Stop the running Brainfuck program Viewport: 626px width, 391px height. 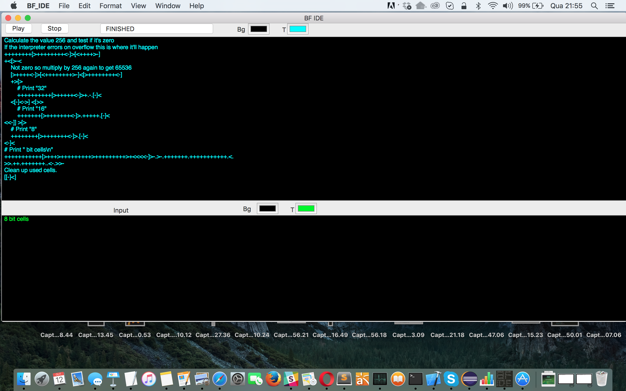tap(54, 28)
